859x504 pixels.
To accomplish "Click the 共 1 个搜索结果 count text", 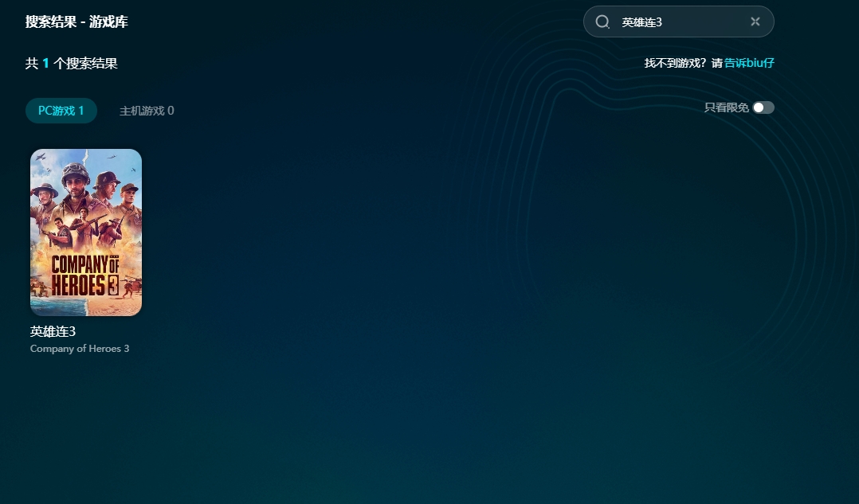I will (x=71, y=64).
